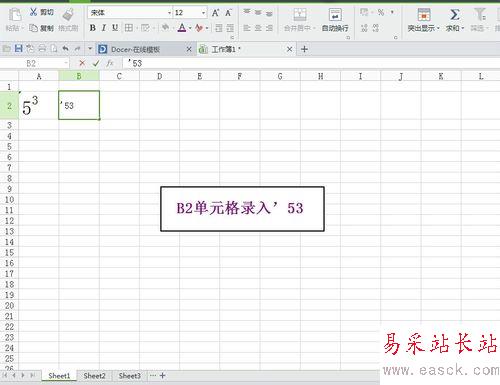Click the Redo arrow
500x385 pixels.
(77, 49)
